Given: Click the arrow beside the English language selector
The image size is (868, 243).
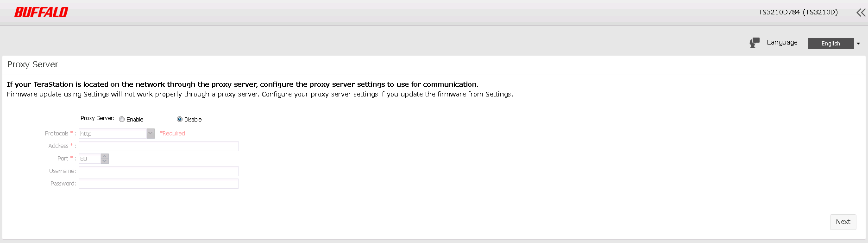Looking at the screenshot, I should pyautogui.click(x=858, y=44).
